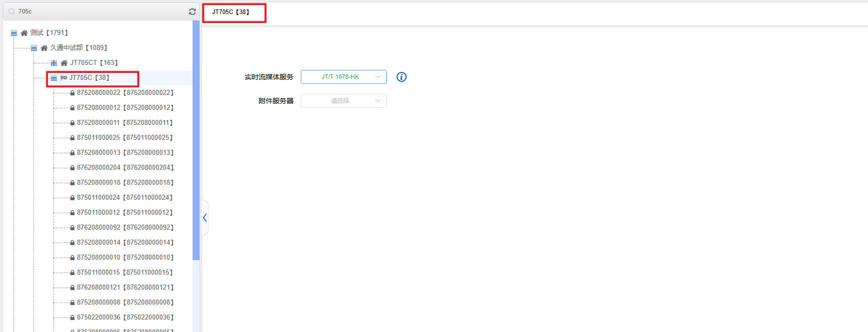Viewport: 868px width, 332px height.
Task: Click the refresh icon beside the search box
Action: point(192,11)
